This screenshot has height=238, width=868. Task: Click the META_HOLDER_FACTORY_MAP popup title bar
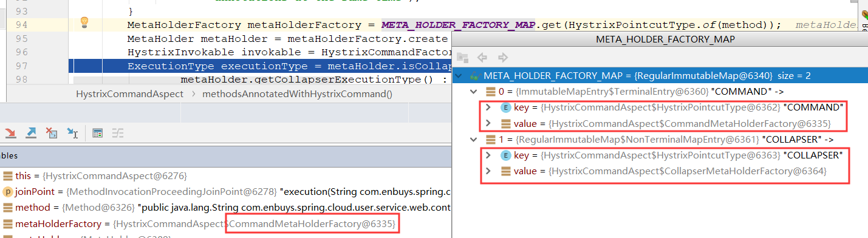[x=660, y=39]
